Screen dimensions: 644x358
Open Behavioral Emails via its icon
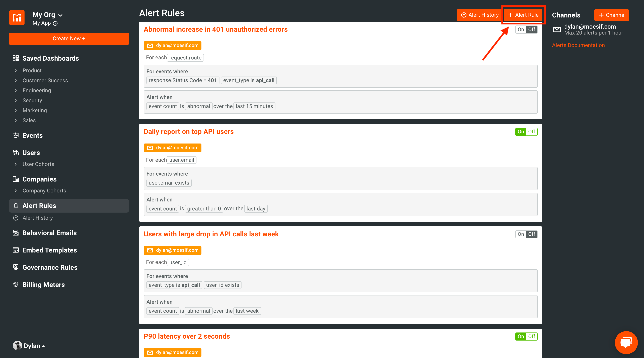16,233
